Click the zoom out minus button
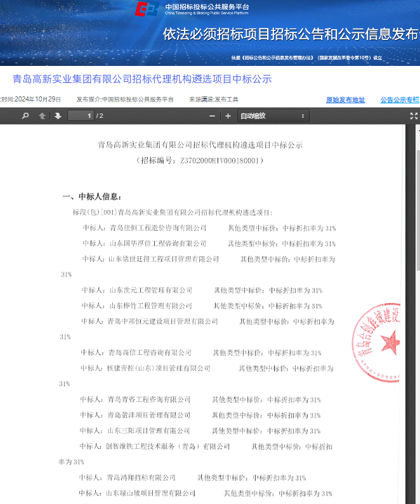The height and width of the screenshot is (504, 420). pos(212,116)
